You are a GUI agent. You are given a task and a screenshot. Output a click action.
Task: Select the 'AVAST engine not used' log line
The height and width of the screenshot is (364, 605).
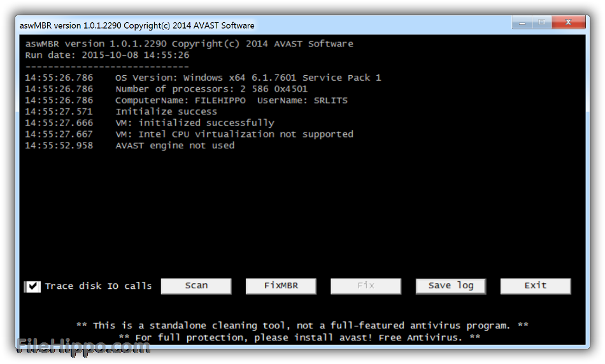point(130,146)
